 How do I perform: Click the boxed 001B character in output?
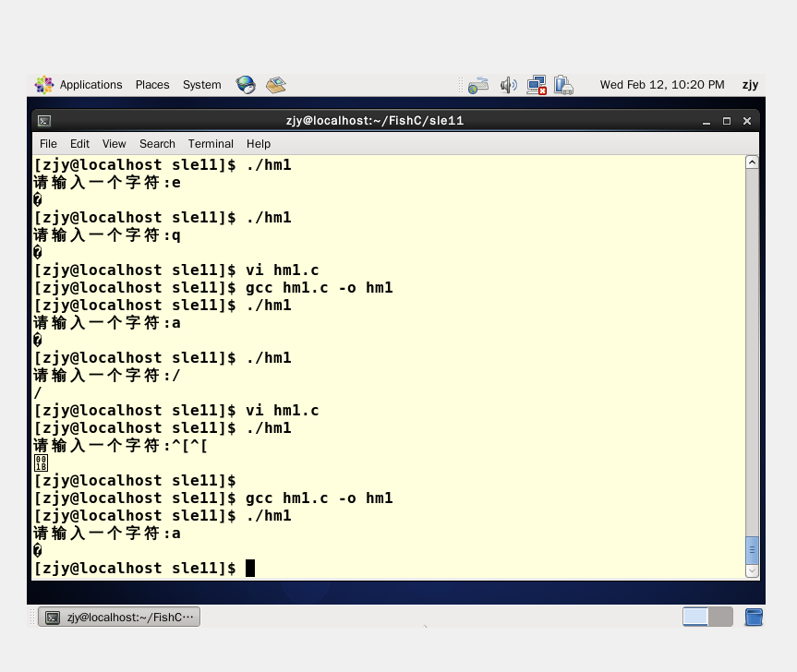pos(41,463)
